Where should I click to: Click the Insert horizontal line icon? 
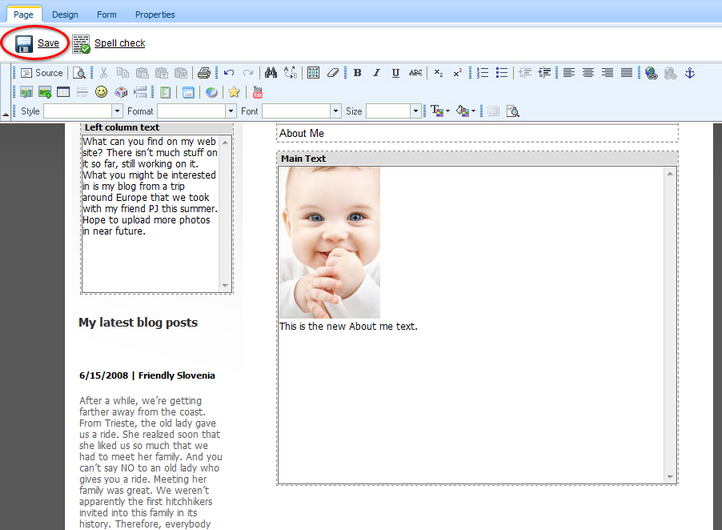pyautogui.click(x=82, y=92)
